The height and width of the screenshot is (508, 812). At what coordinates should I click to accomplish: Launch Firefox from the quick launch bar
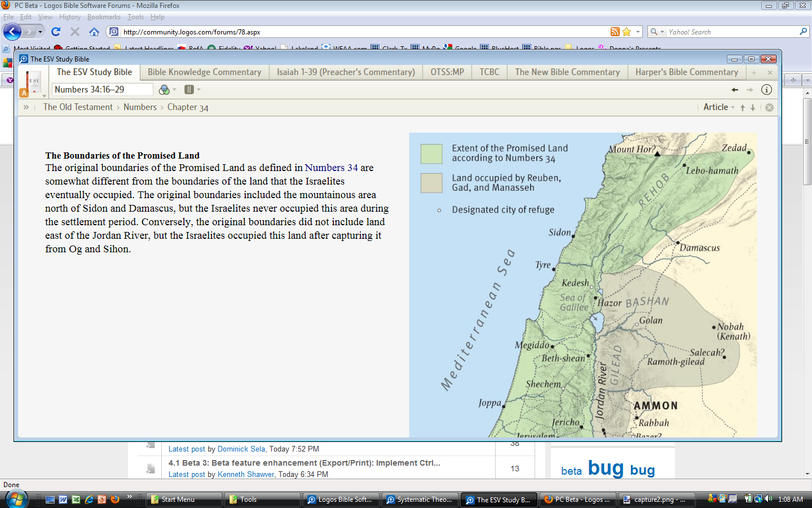115,500
